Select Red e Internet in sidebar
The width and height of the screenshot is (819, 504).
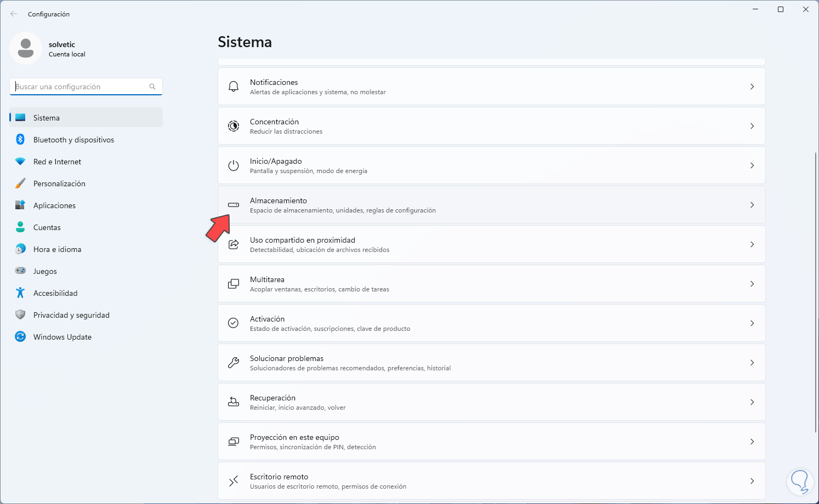coord(57,162)
